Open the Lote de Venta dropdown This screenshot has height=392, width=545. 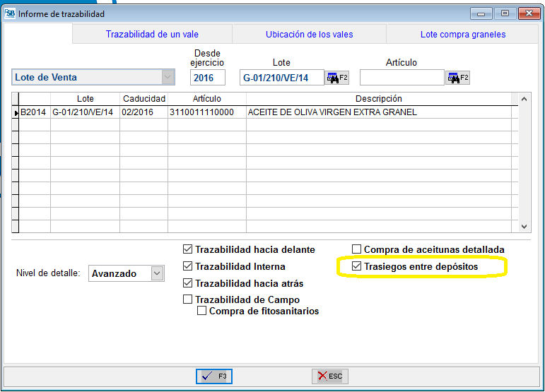pos(168,77)
